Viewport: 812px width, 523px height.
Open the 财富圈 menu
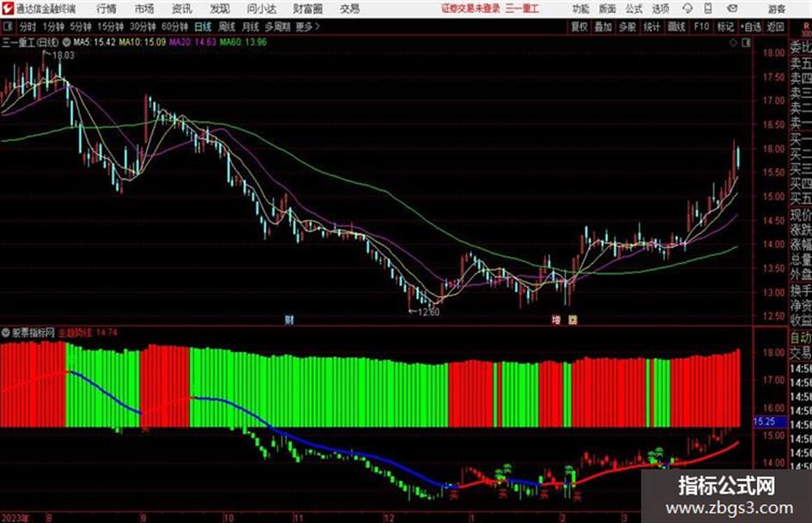pyautogui.click(x=308, y=9)
